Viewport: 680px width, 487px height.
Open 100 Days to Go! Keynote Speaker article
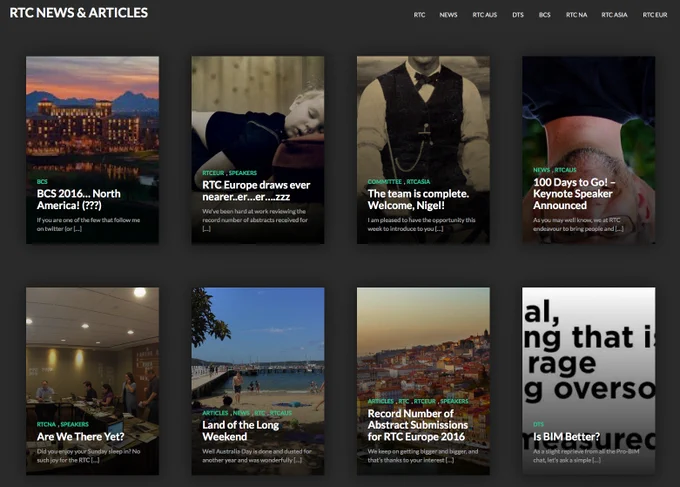coord(574,194)
